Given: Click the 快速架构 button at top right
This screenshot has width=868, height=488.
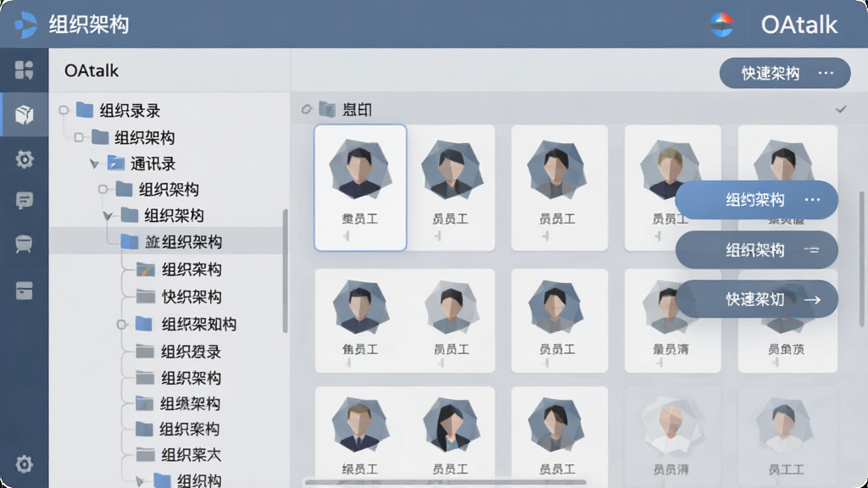Looking at the screenshot, I should click(784, 73).
